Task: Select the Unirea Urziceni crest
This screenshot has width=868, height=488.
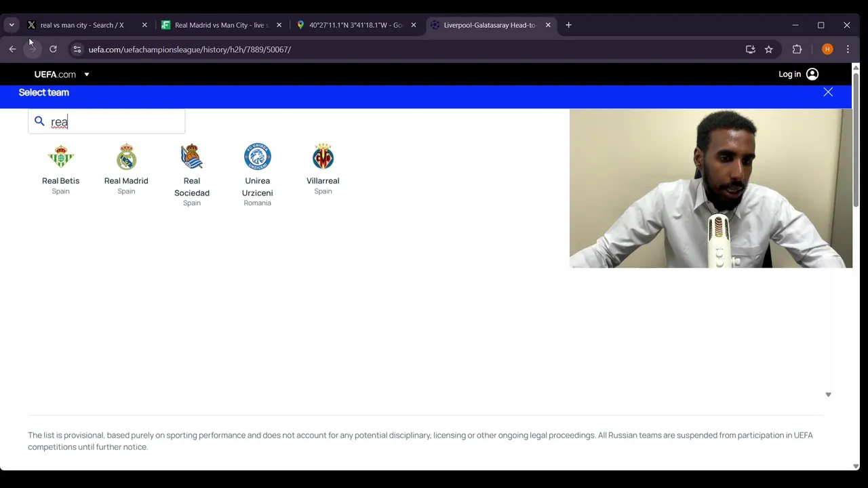Action: coord(258,157)
